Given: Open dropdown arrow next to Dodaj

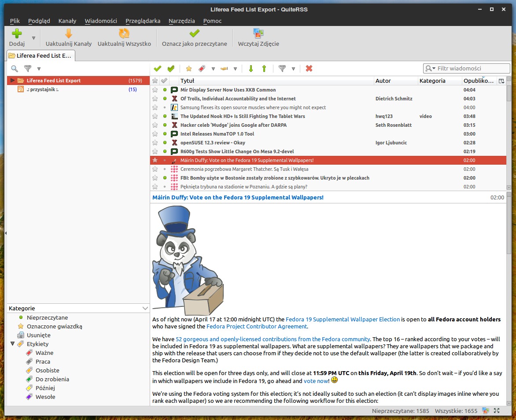Looking at the screenshot, I should click(33, 38).
